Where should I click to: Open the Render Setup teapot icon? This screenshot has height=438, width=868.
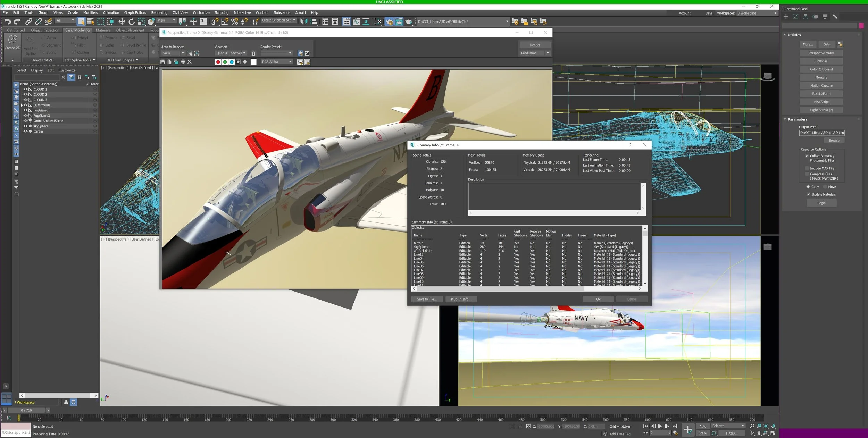[389, 22]
